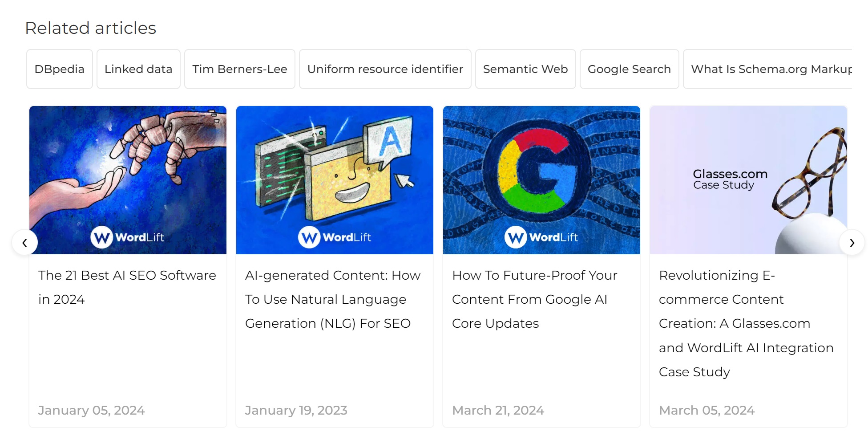Select the Linked data topic tag
The image size is (868, 440).
[138, 69]
